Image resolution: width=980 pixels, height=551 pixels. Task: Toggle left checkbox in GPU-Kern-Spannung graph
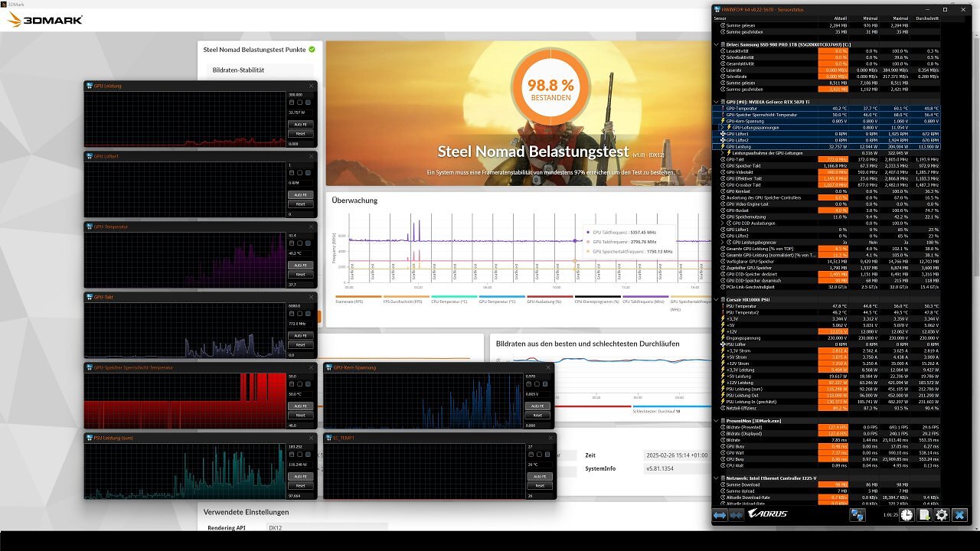pos(531,383)
